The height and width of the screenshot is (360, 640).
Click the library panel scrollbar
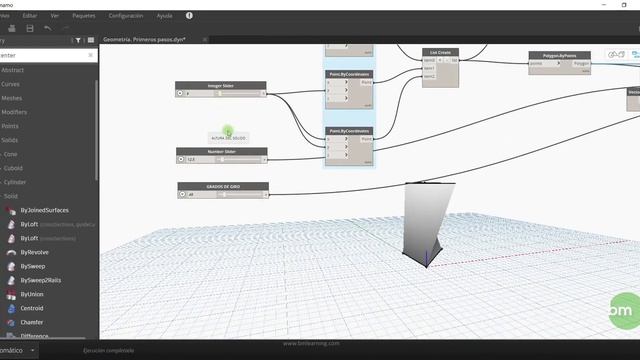(x=96, y=130)
